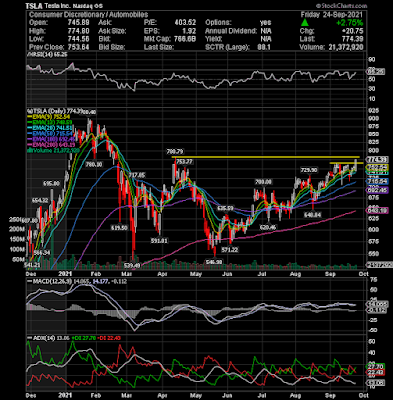
Task: Click the green EMA(13) legend entry
Action: point(49,122)
